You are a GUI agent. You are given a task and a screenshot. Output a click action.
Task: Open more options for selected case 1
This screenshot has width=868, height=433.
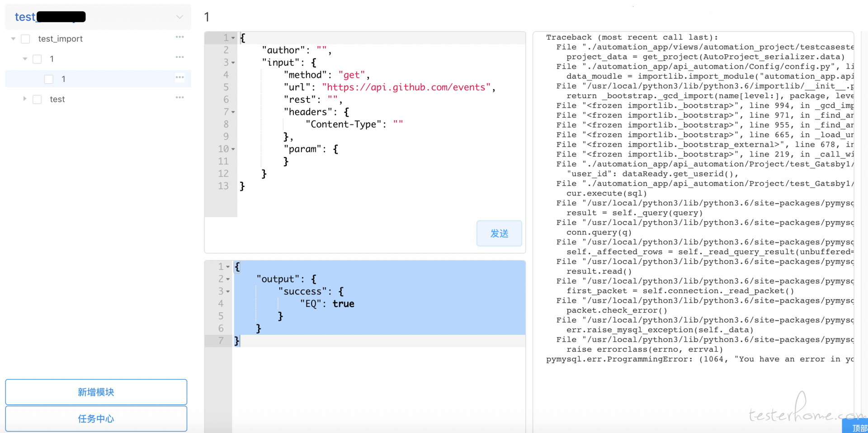(x=179, y=77)
